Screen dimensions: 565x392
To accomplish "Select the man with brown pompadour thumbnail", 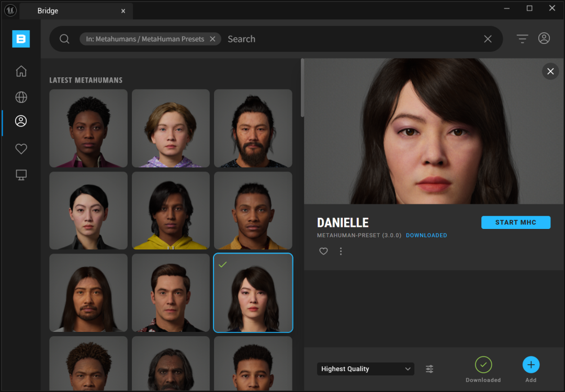I will [x=171, y=293].
